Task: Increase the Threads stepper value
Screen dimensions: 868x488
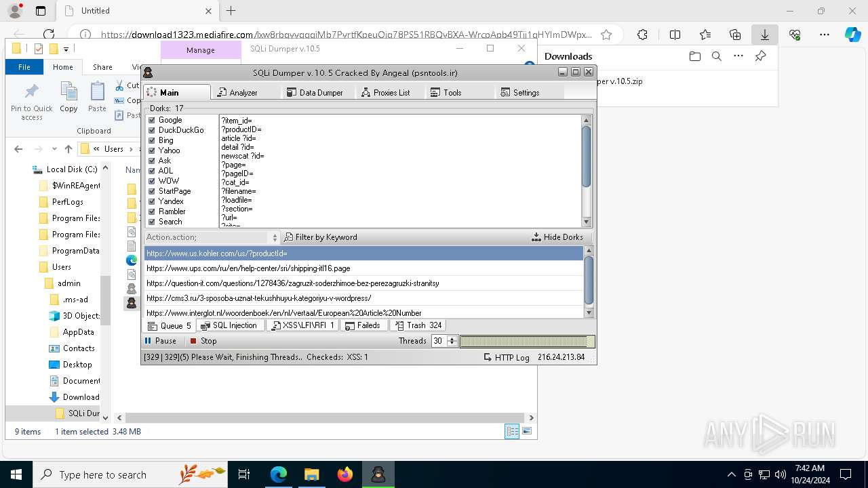Action: (452, 338)
